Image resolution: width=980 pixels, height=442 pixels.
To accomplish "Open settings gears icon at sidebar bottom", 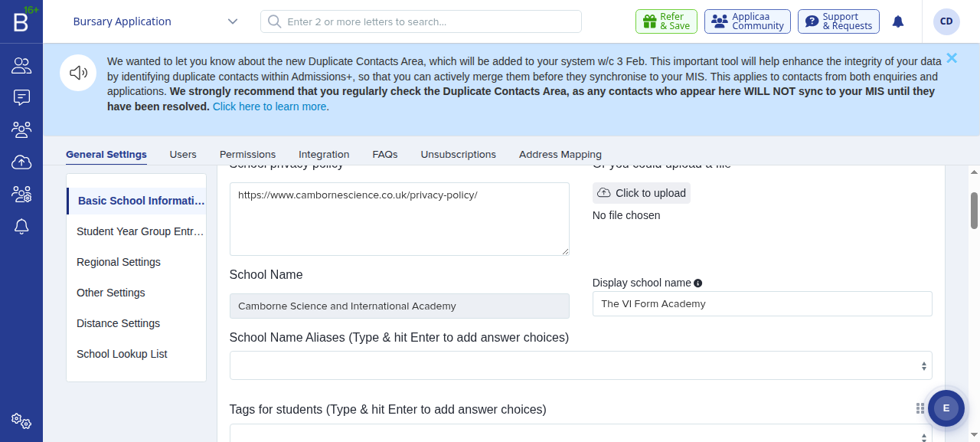I will pyautogui.click(x=21, y=421).
